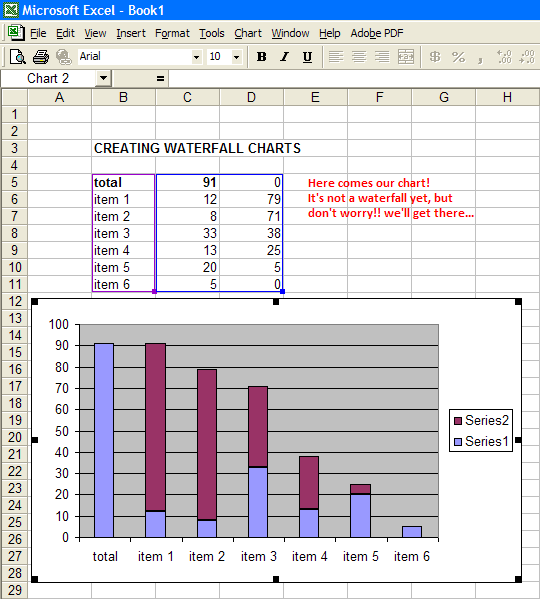The width and height of the screenshot is (540, 599).
Task: Toggle Bold formatting
Action: [262, 57]
